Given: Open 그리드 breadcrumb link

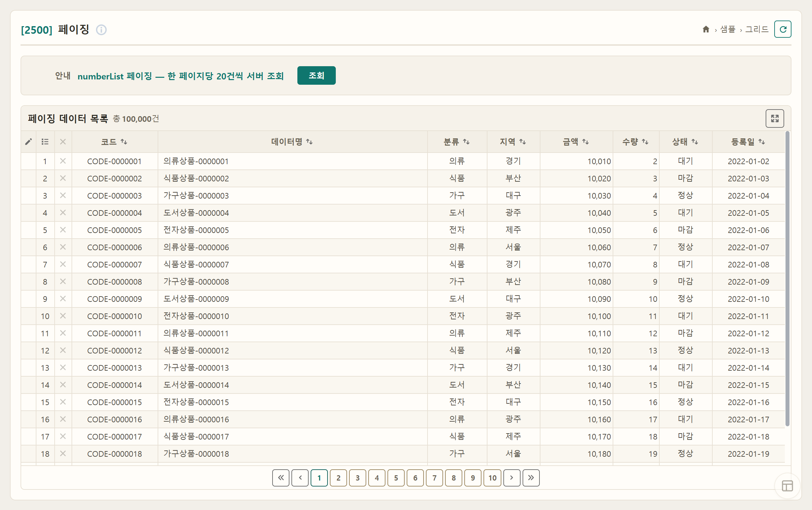Looking at the screenshot, I should click(757, 29).
